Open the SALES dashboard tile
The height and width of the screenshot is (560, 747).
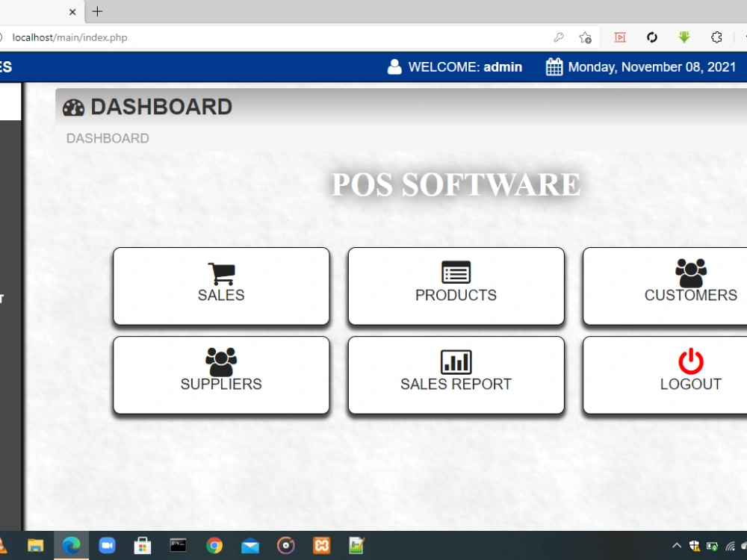tap(221, 286)
